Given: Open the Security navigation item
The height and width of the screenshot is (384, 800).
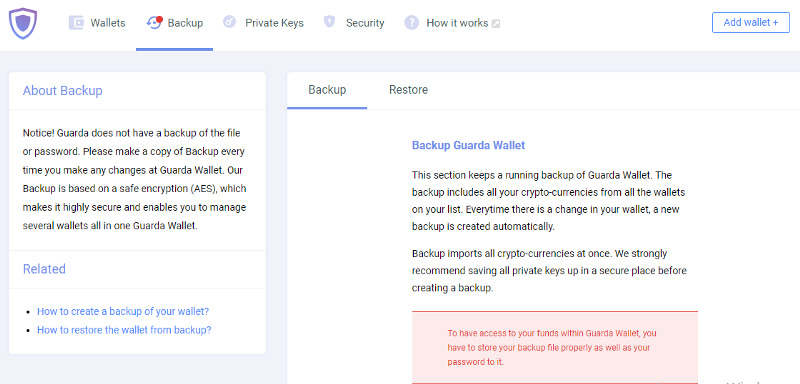Looking at the screenshot, I should [x=365, y=23].
